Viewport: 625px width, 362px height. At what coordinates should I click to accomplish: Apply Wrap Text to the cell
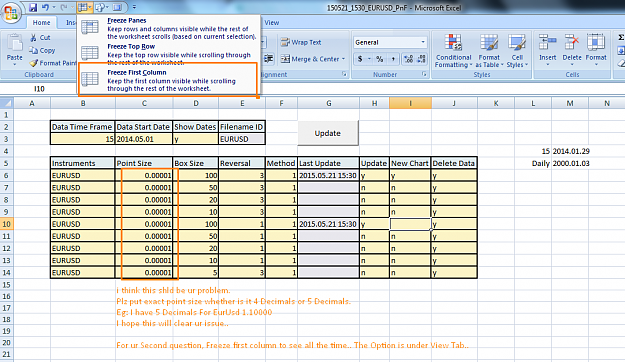(x=301, y=42)
